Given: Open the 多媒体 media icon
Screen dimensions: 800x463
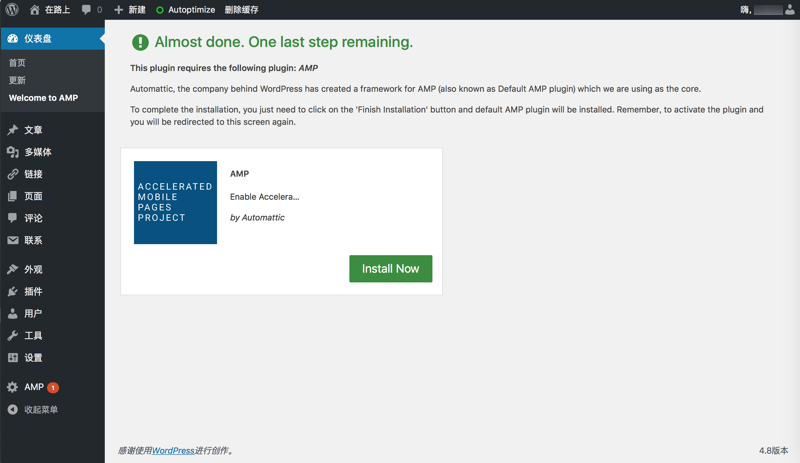Looking at the screenshot, I should [13, 152].
